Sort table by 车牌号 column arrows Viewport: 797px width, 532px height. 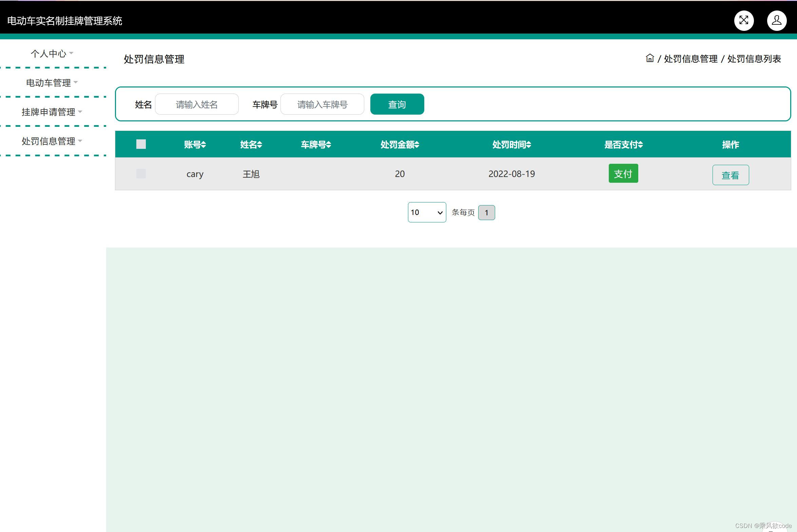tap(328, 145)
